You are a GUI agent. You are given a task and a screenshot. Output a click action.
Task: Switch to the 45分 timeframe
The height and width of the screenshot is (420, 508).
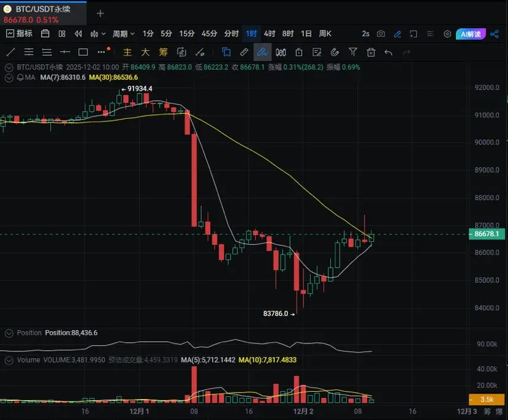tap(210, 33)
